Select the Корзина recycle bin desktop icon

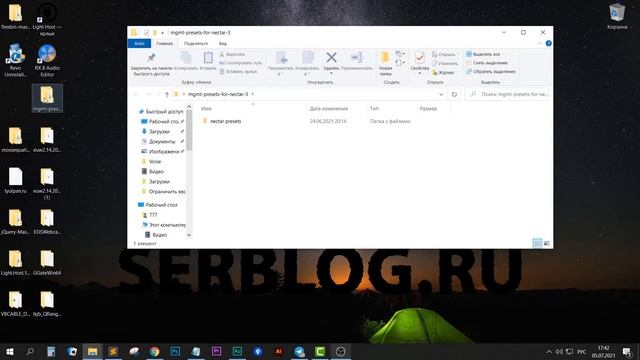pos(617,17)
